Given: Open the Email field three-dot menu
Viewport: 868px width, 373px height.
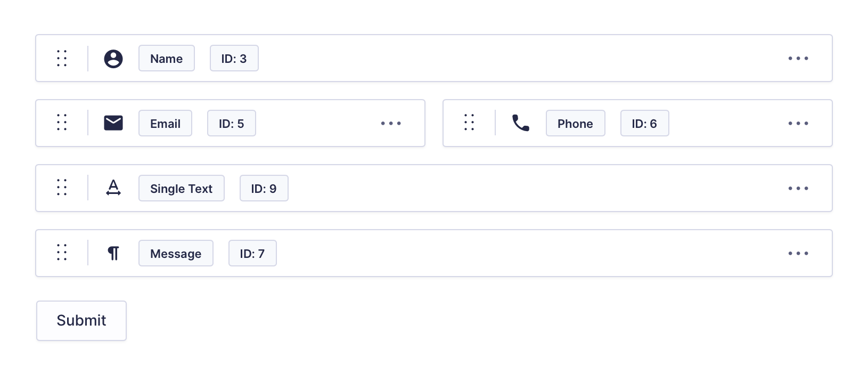Looking at the screenshot, I should pyautogui.click(x=391, y=123).
